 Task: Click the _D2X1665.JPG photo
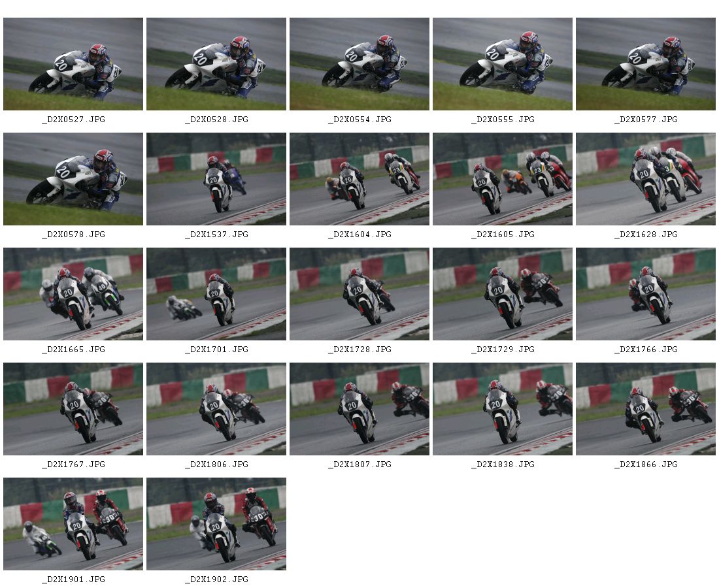pos(73,294)
